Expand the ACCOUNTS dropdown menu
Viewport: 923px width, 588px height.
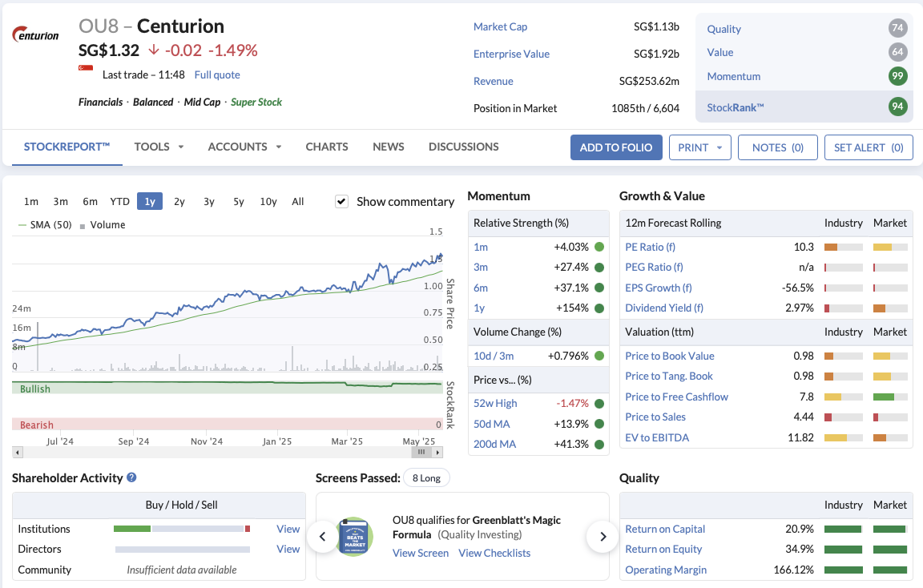pyautogui.click(x=244, y=147)
